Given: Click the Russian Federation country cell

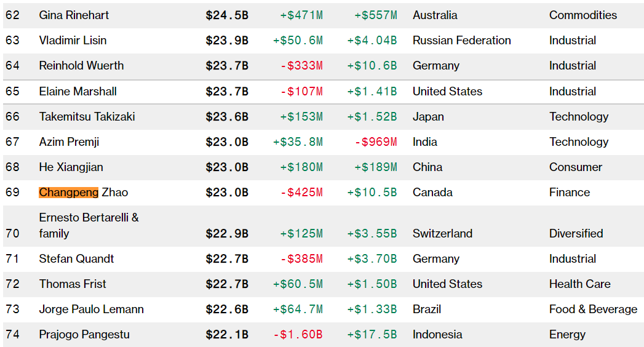Looking at the screenshot, I should click(x=461, y=40).
